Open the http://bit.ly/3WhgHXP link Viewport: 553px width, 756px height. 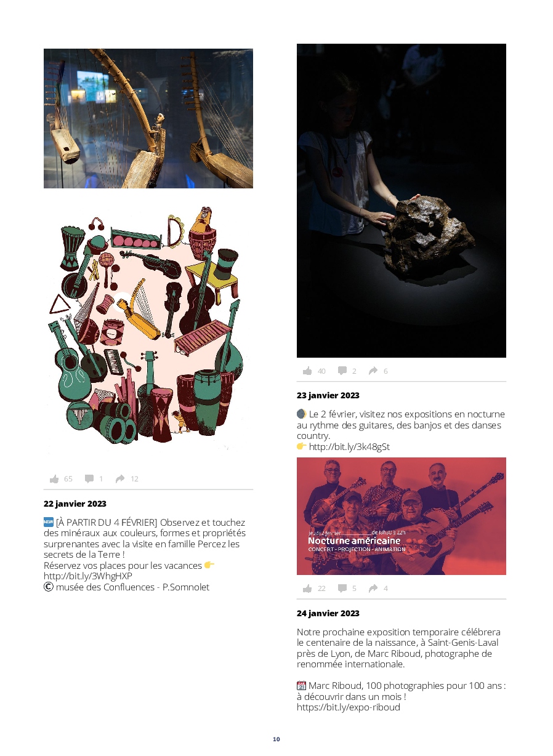[88, 576]
